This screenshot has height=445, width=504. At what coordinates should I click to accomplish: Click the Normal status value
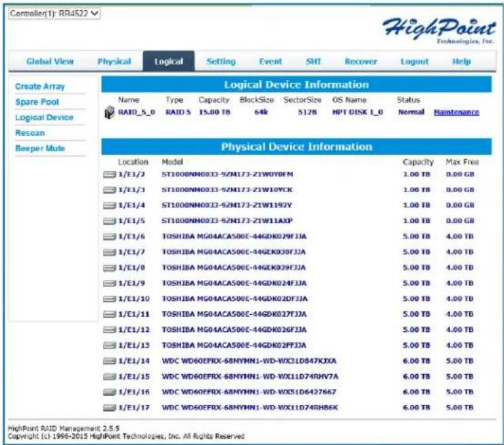tap(411, 112)
